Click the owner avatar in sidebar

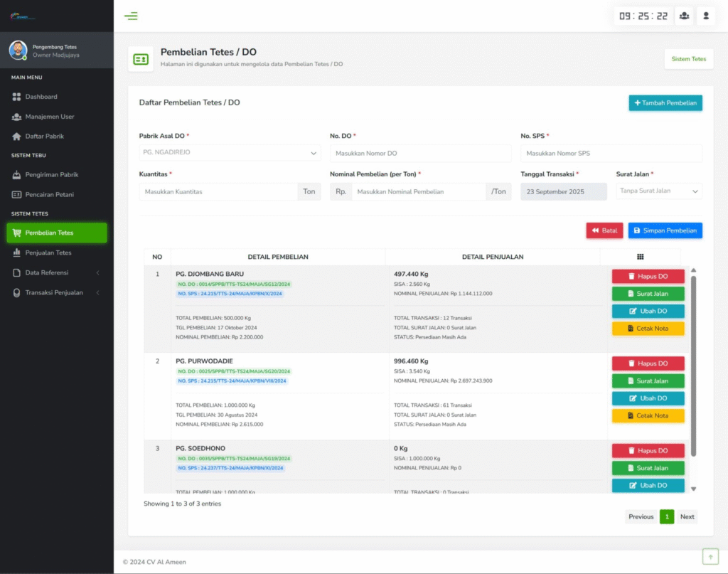coord(18,50)
